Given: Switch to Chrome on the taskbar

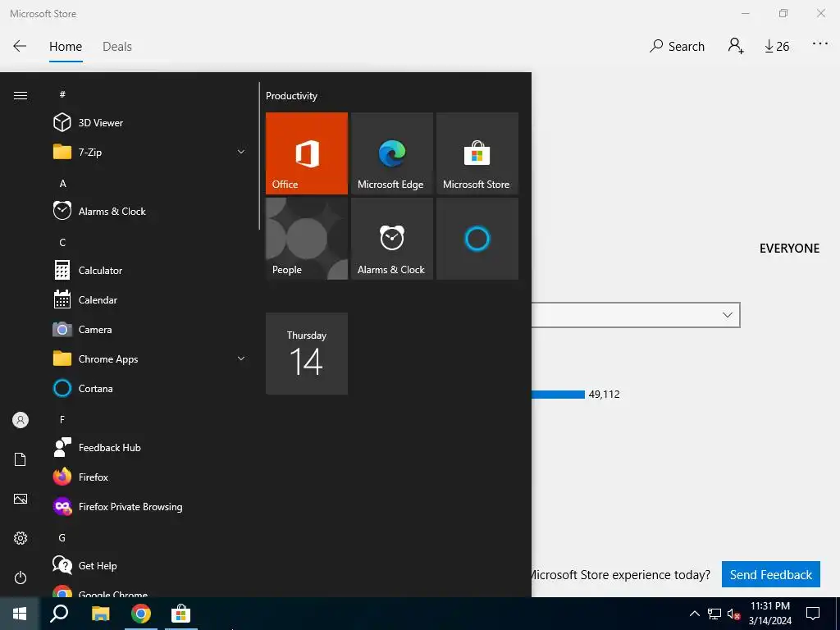Looking at the screenshot, I should (x=141, y=614).
